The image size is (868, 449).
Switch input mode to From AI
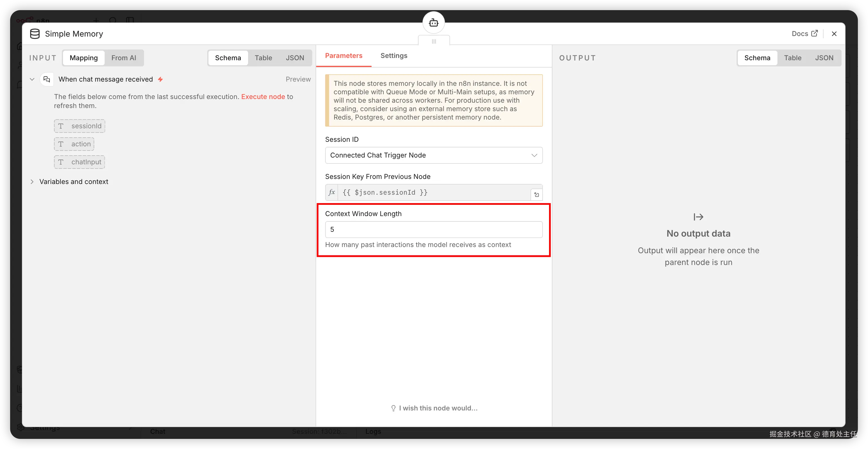[124, 58]
